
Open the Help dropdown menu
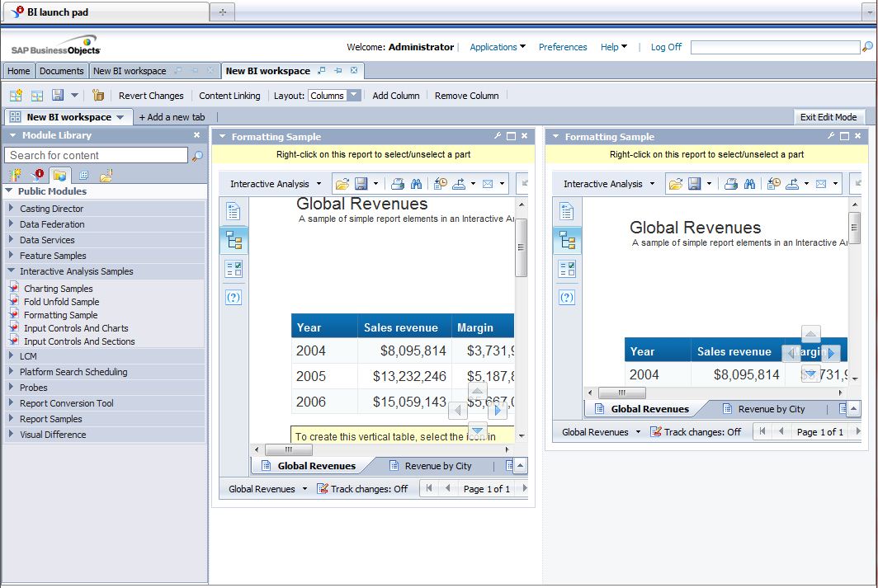tap(614, 47)
